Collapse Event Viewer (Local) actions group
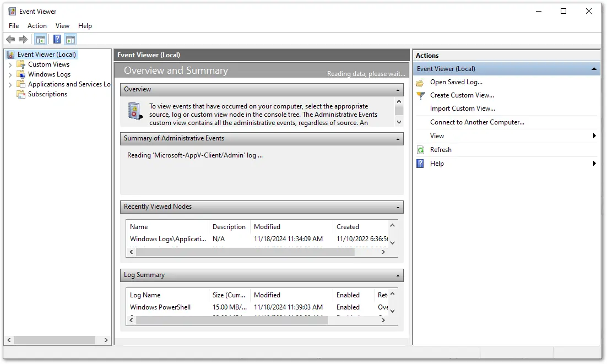Image resolution: width=607 pixels, height=364 pixels. [594, 69]
